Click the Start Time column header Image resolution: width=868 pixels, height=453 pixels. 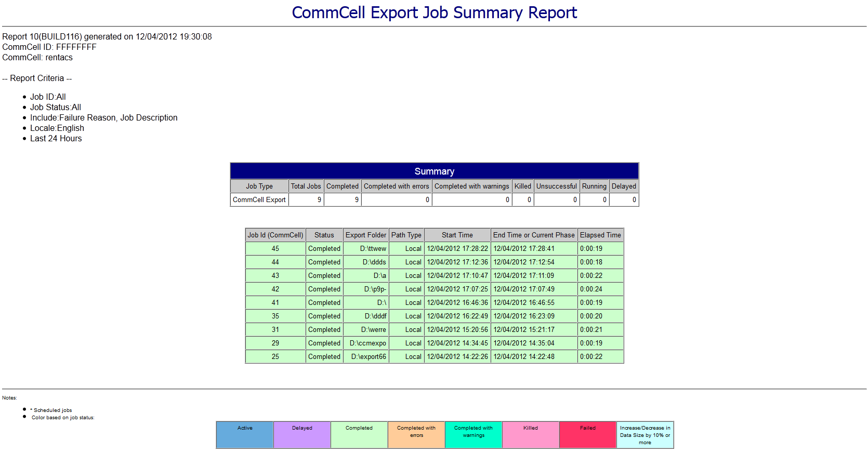457,235
